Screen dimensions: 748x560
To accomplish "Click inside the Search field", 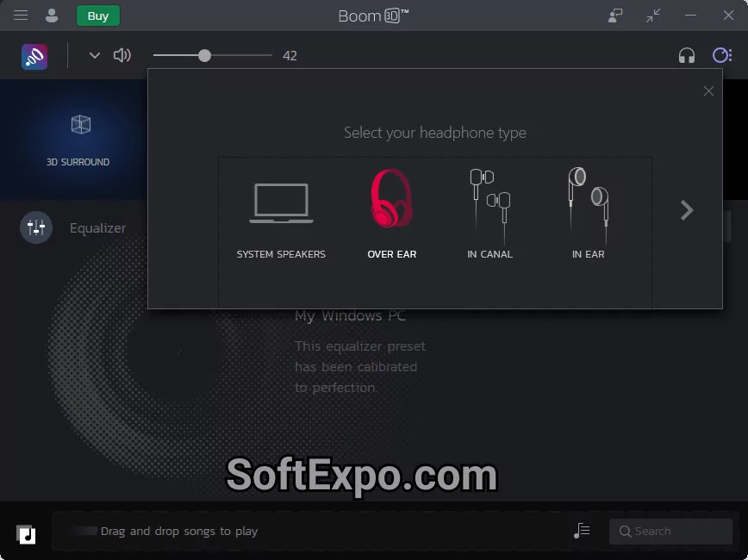I will (670, 531).
